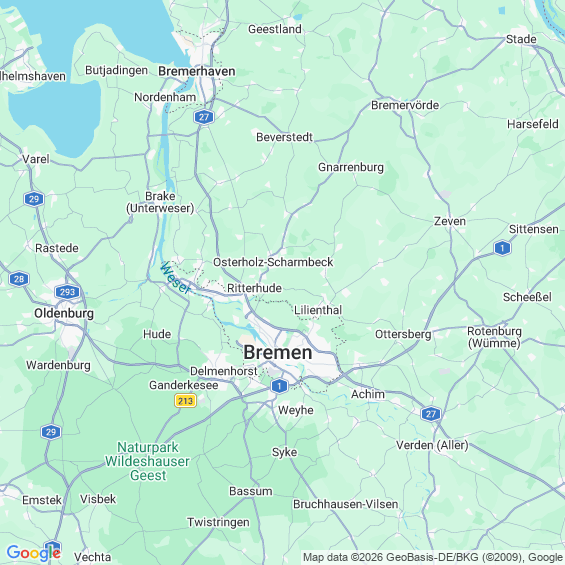
Task: Click the Naturpark Wildeshauser Geest label
Action: (x=147, y=461)
